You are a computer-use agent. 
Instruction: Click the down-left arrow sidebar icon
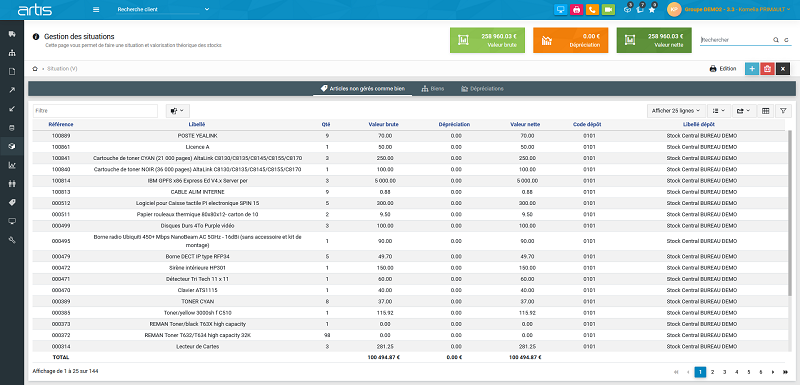point(12,109)
